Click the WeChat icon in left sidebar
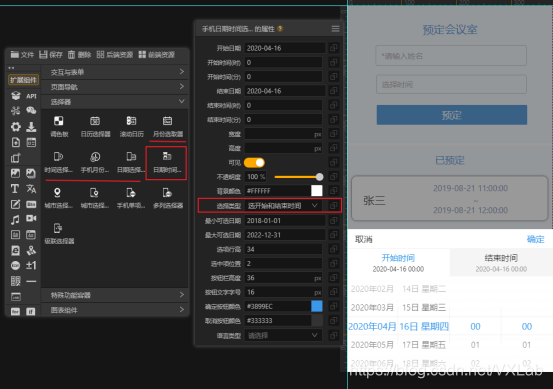 31,111
